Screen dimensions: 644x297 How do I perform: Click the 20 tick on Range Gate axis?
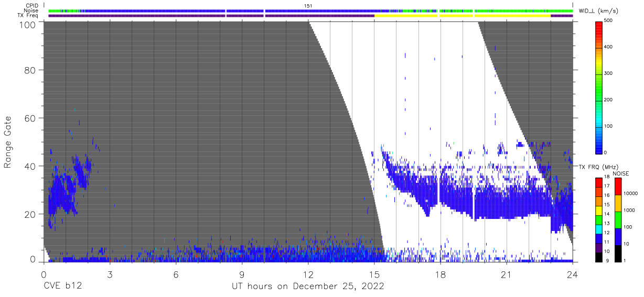click(x=30, y=214)
